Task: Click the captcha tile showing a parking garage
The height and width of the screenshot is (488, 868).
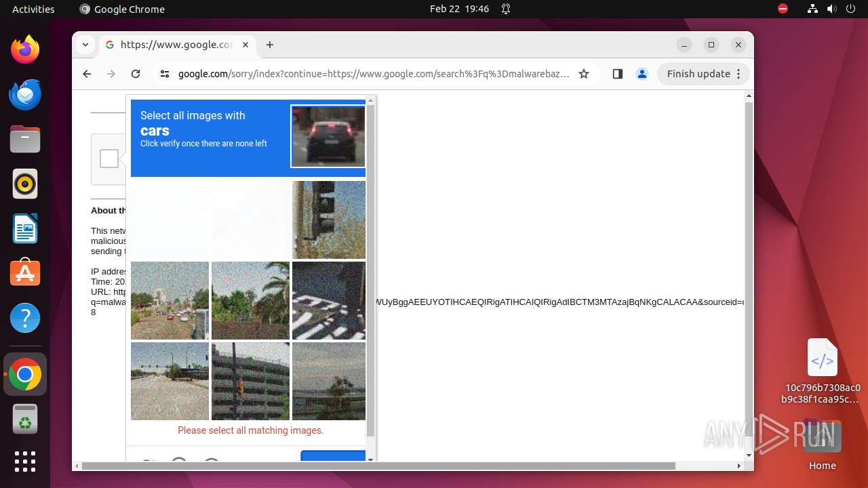Action: (250, 381)
